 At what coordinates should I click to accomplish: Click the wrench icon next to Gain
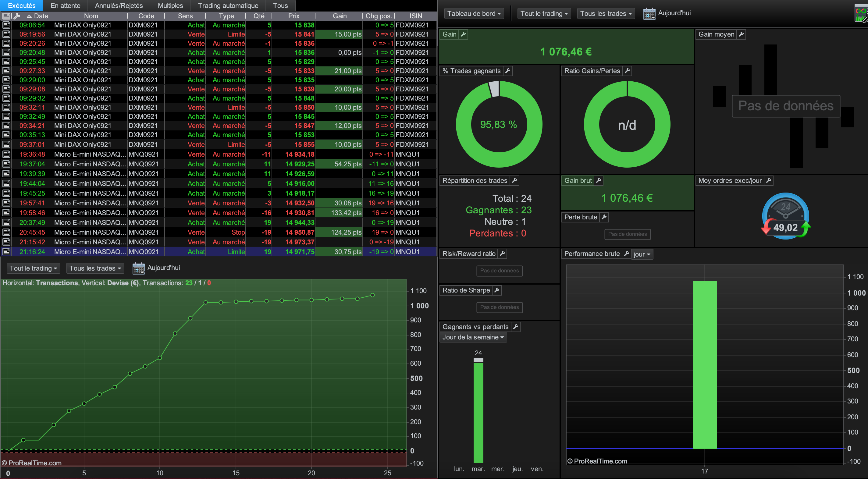[463, 34]
